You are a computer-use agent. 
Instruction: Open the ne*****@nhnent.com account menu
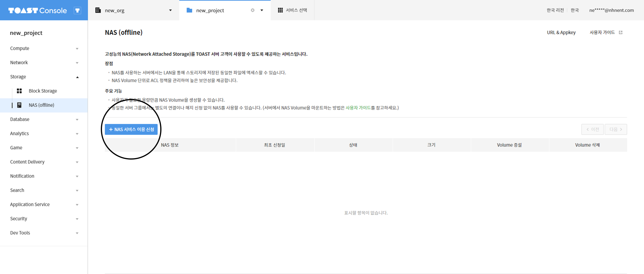(611, 10)
